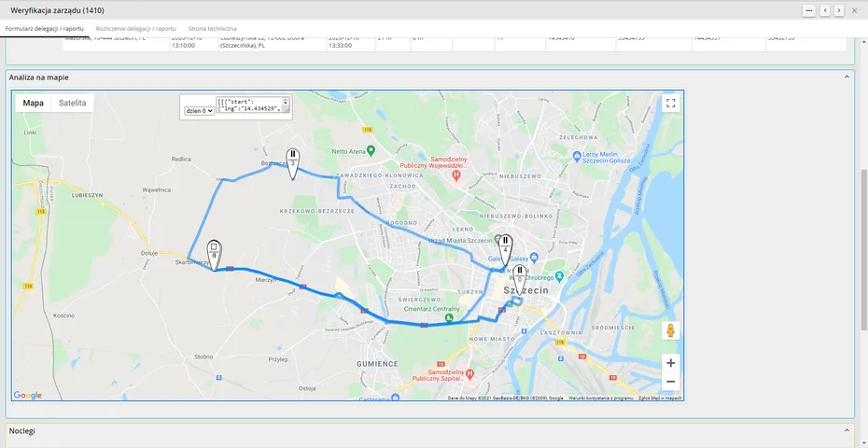Switch map to Satelita view
This screenshot has width=868, height=448.
point(73,103)
